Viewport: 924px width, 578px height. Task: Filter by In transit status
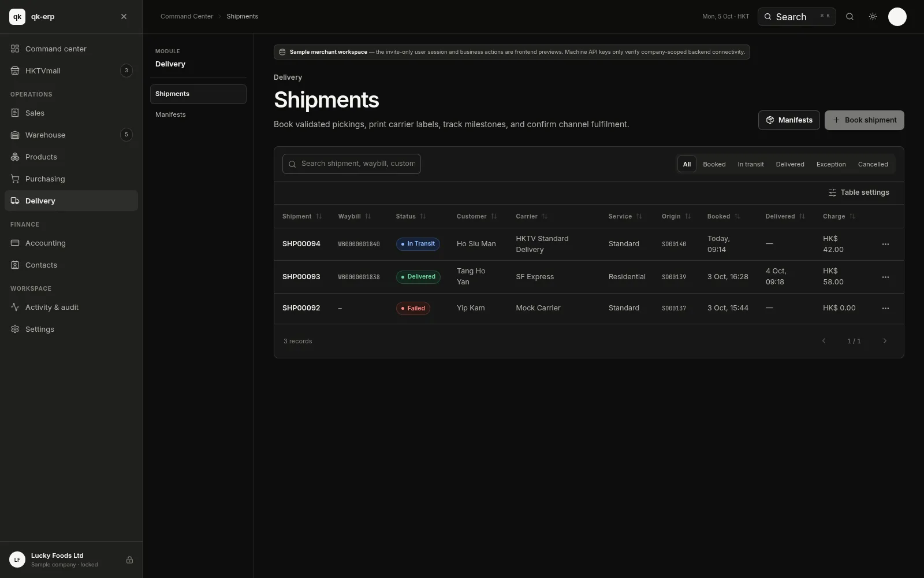click(750, 164)
